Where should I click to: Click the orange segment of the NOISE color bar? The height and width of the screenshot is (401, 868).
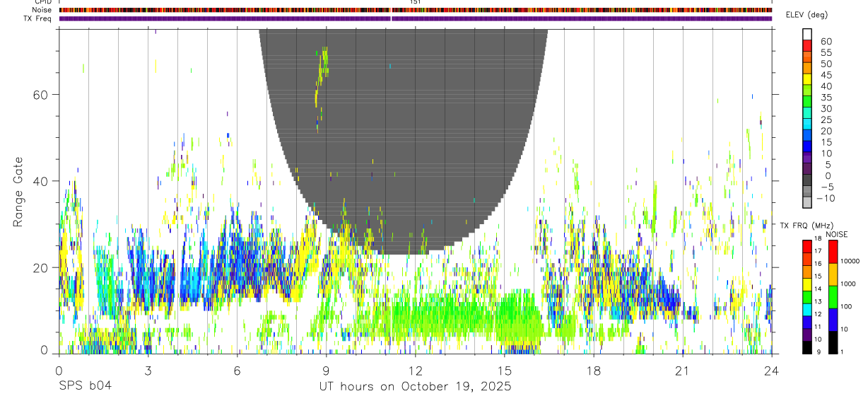coord(833,274)
